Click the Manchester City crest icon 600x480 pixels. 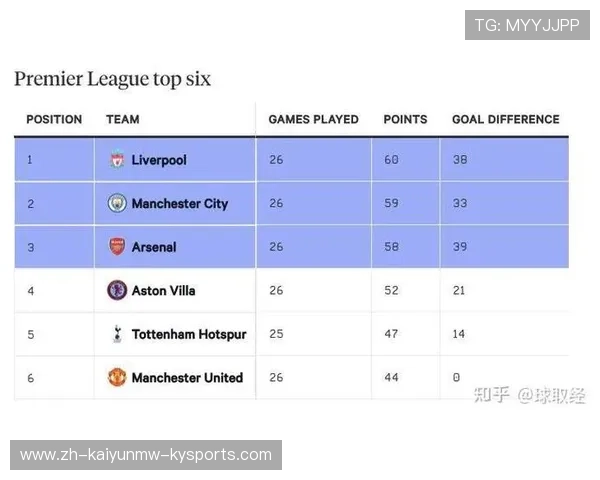coord(117,203)
